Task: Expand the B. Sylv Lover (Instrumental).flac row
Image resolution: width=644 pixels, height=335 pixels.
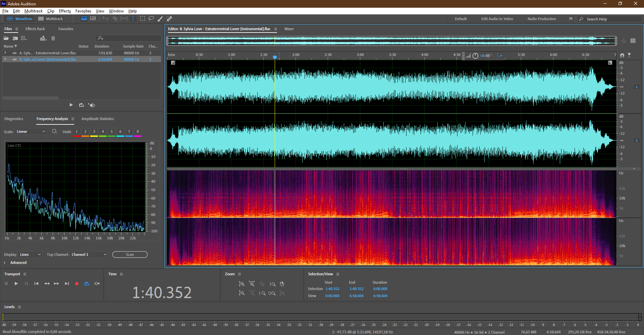Action: [5, 59]
